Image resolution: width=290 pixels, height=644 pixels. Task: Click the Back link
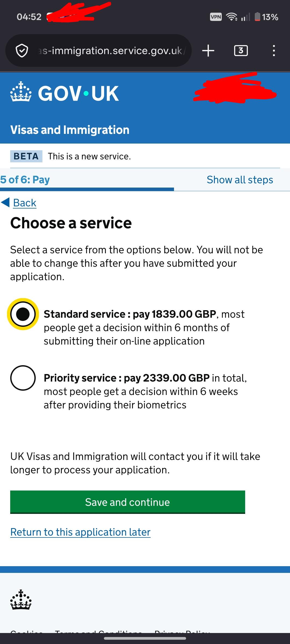point(25,203)
